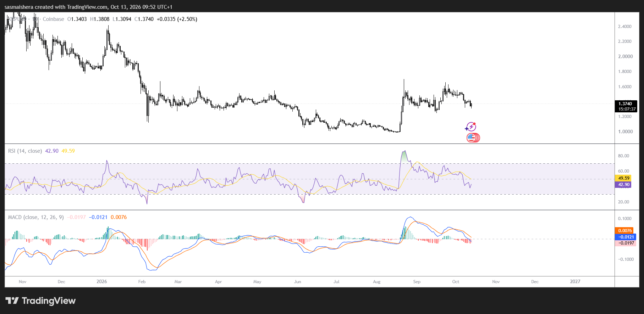Click the 20.00 level on the RSI axis
Screen dimensions: 644x314
click(623, 202)
